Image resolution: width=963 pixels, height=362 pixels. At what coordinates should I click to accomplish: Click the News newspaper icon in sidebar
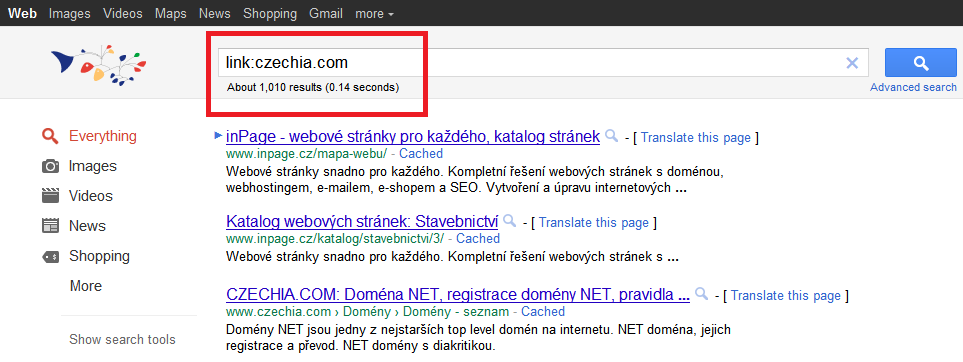coord(50,226)
